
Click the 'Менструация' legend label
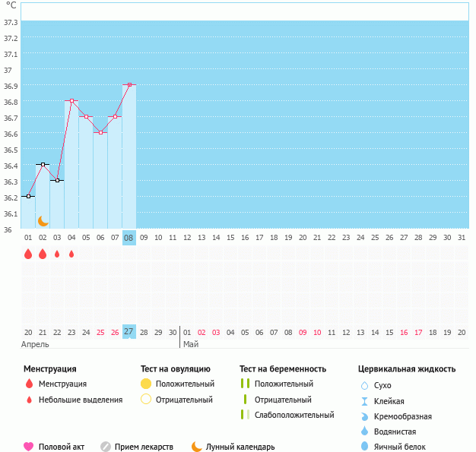[x=62, y=384]
